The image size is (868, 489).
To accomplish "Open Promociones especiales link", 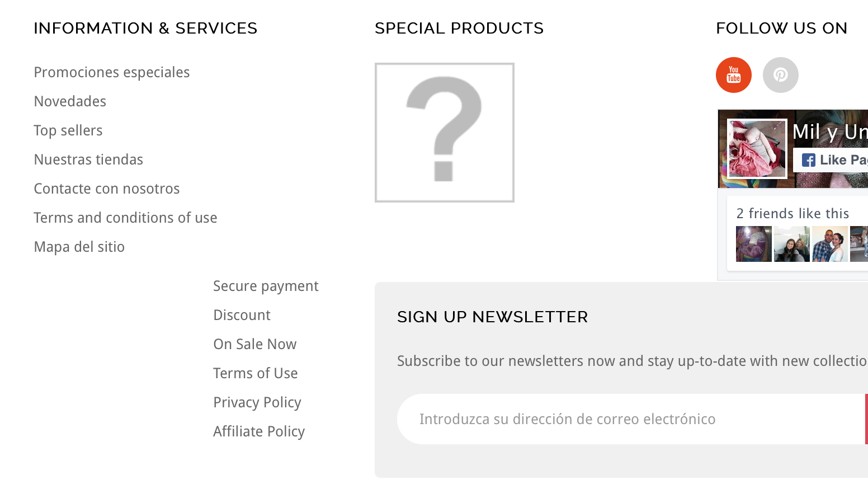I will (x=112, y=72).
